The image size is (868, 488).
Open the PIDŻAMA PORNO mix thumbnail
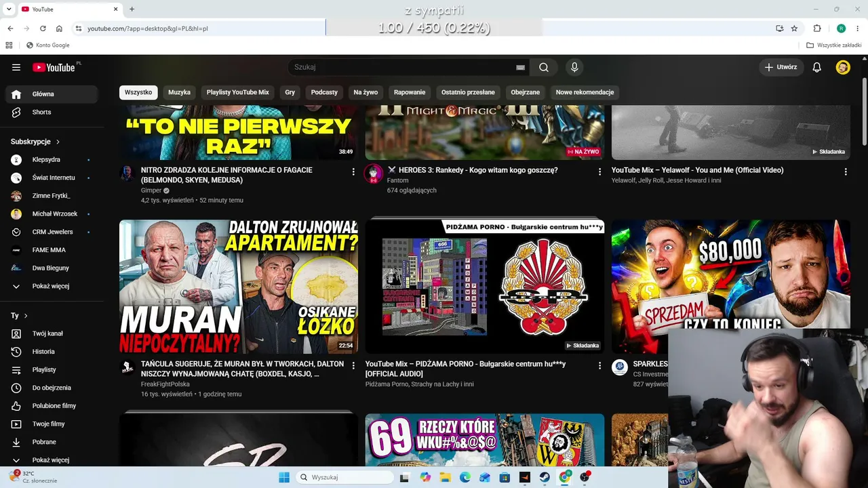click(485, 287)
